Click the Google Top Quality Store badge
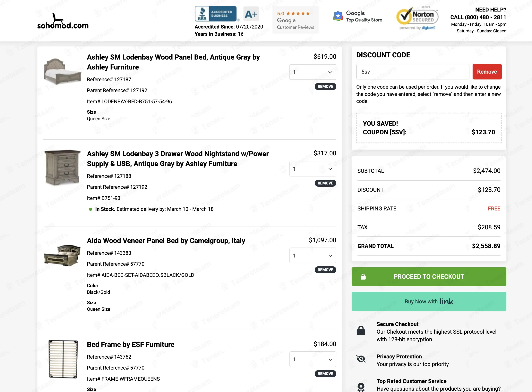Viewport: 532px width, 392px height. point(358,16)
